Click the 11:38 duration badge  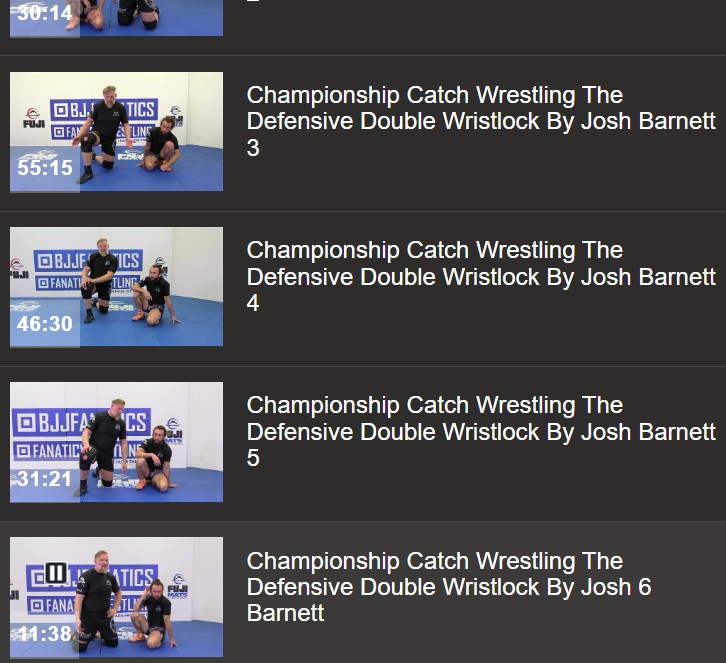[45, 634]
